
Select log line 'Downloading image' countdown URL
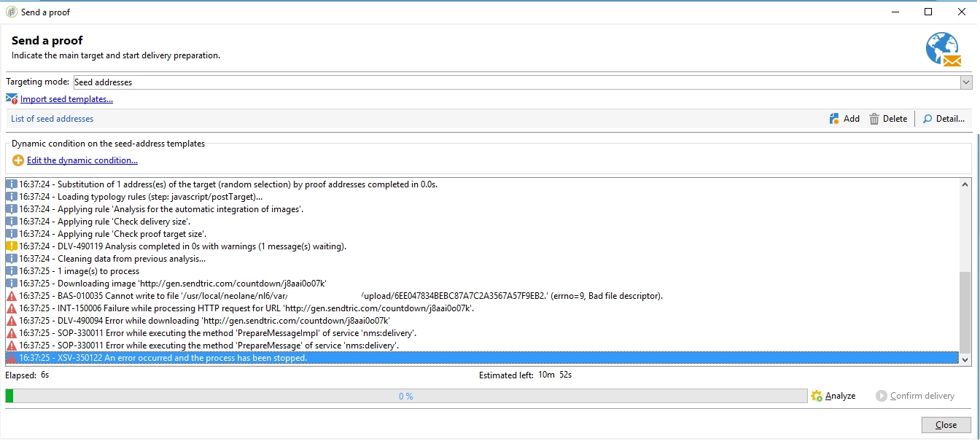pyautogui.click(x=481, y=284)
